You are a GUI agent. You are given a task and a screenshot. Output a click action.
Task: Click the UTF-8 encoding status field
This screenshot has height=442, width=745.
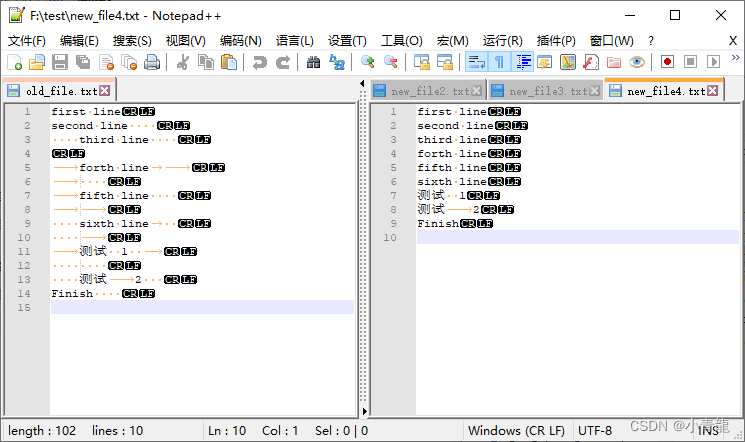pos(595,431)
